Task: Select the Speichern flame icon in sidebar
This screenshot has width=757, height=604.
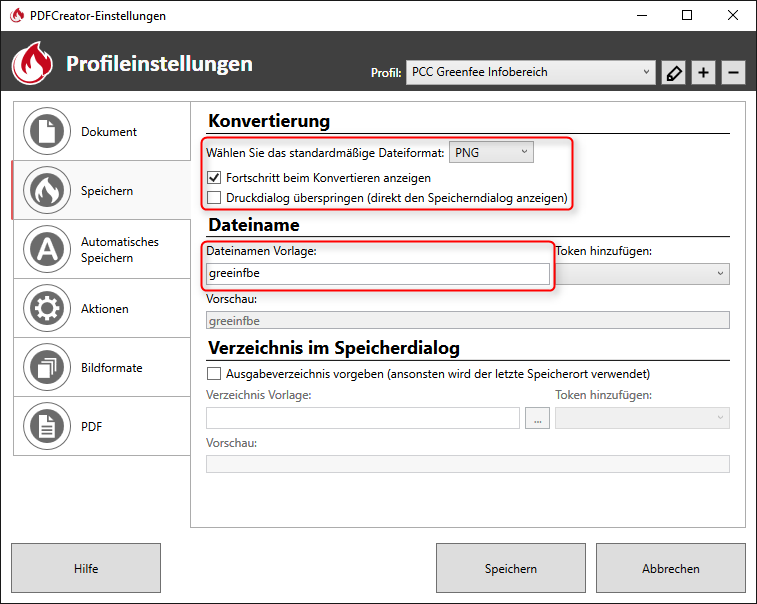Action: point(45,191)
